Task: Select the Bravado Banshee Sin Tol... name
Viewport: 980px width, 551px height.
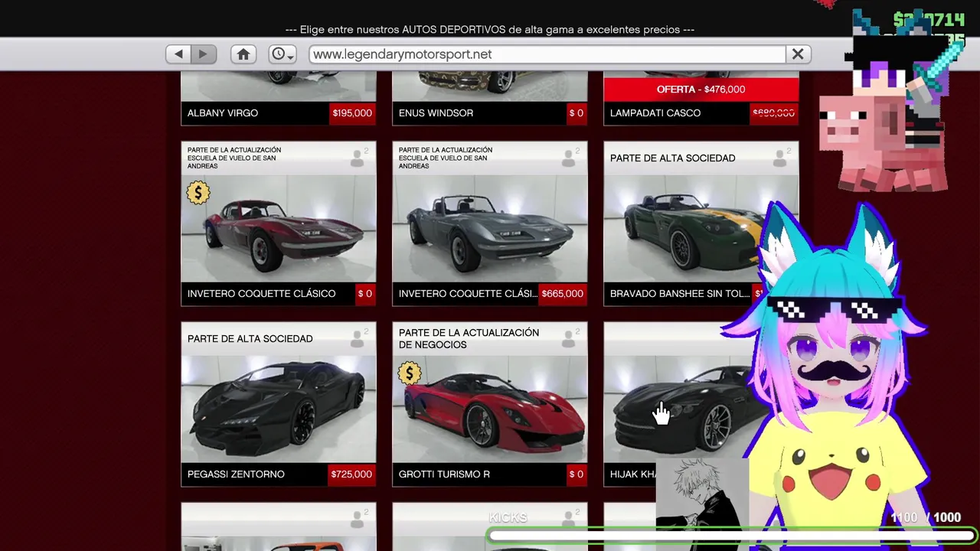Action: (x=679, y=294)
